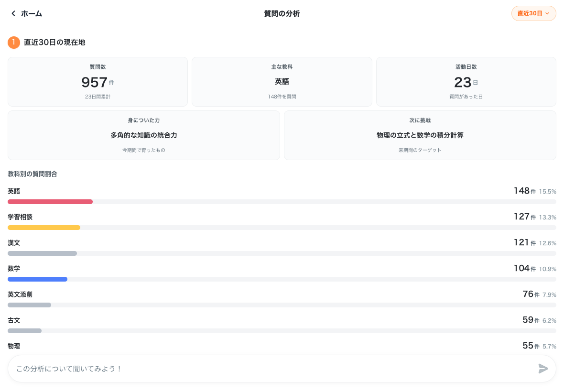The width and height of the screenshot is (564, 392).
Task: Click the 104件 count for 数学
Action: [525, 268]
